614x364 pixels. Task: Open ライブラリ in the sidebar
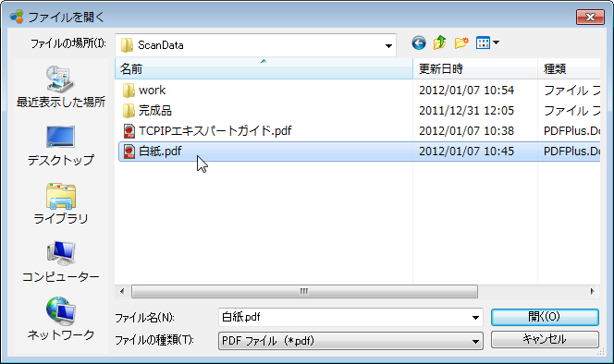61,203
